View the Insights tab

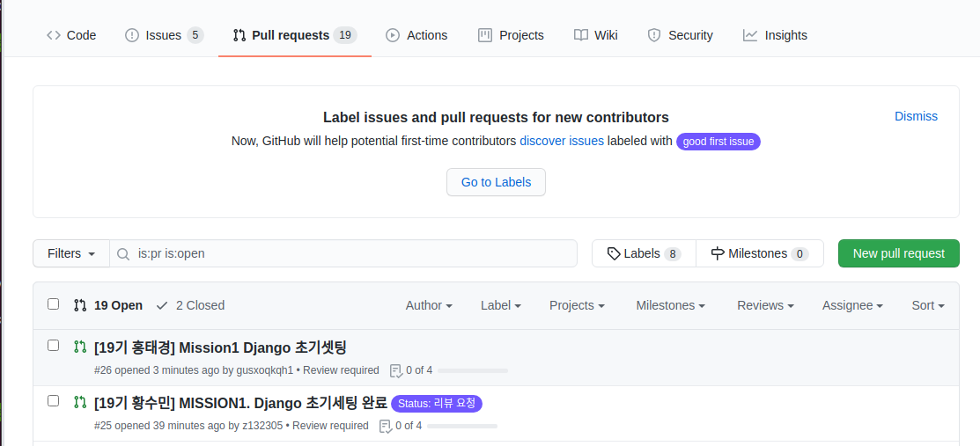click(x=775, y=35)
